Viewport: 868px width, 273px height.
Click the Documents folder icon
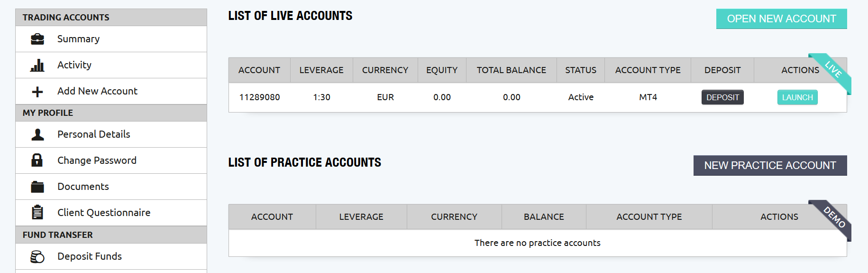(37, 187)
